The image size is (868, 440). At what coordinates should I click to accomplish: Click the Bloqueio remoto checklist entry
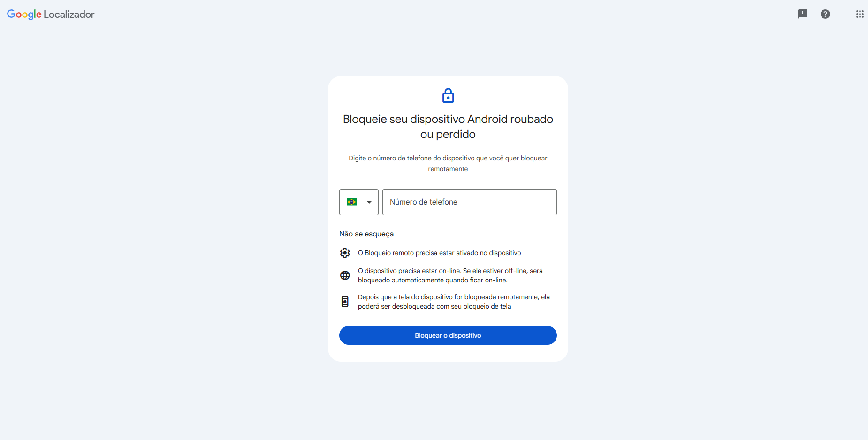(x=439, y=253)
